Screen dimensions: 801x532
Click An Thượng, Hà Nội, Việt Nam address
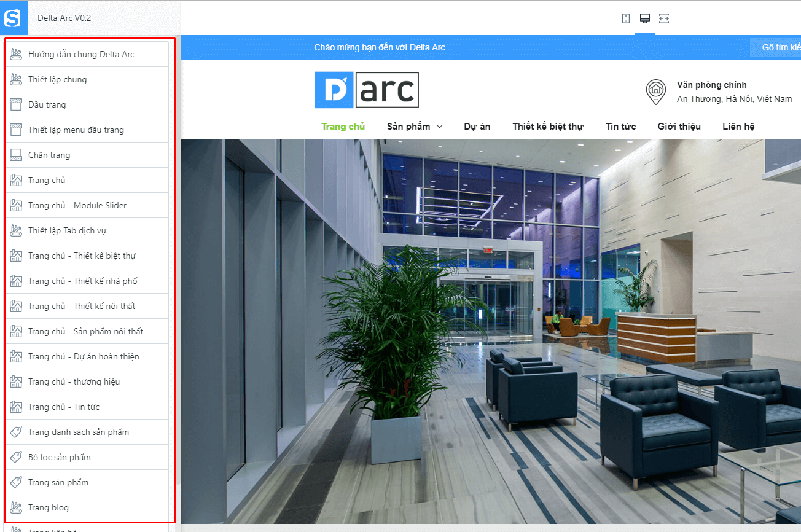(x=735, y=99)
